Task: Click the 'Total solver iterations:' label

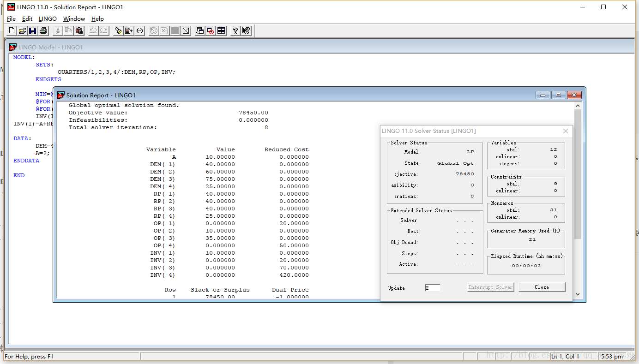Action: click(x=113, y=127)
